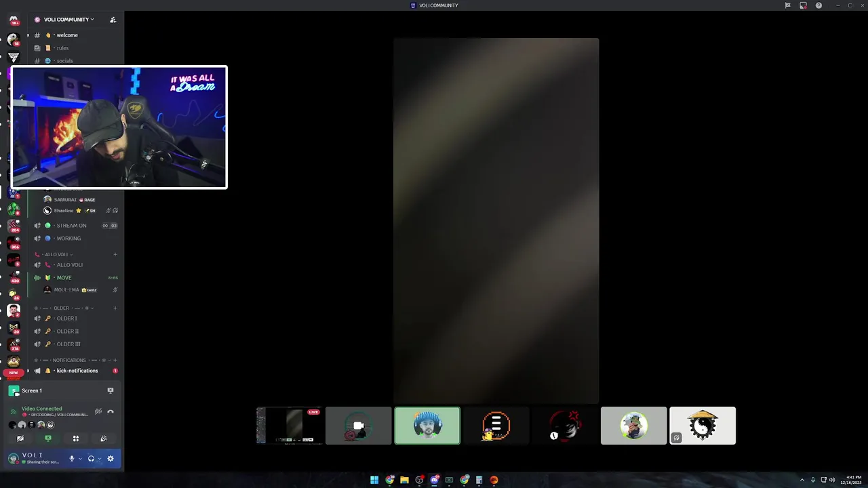The height and width of the screenshot is (488, 868).
Task: Add channel to OLDER category
Action: click(x=115, y=308)
